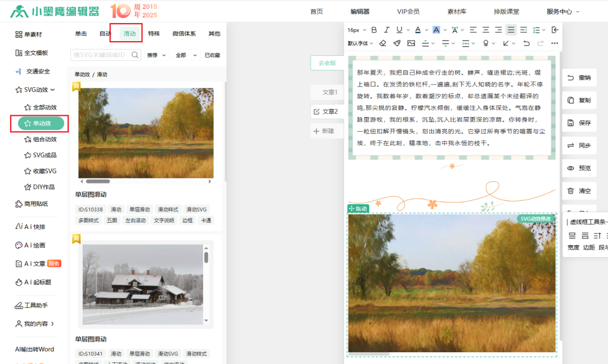Screen dimensions: 608x364
Task: Click the autumn landscape template thumbnail
Action: (146, 133)
